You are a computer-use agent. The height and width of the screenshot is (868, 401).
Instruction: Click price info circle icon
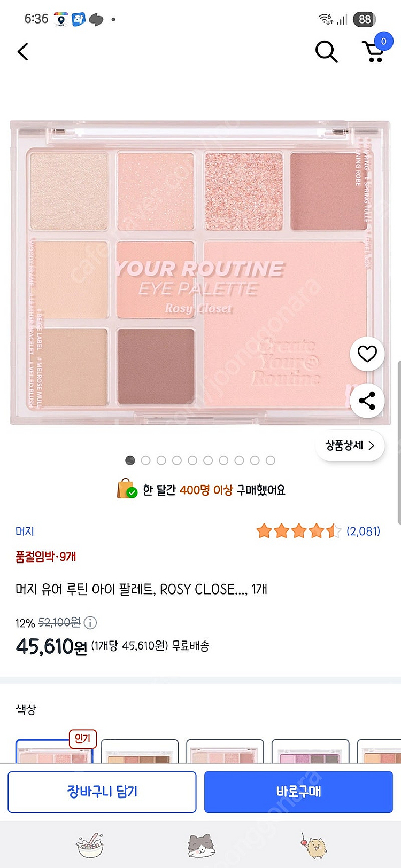[x=90, y=623]
